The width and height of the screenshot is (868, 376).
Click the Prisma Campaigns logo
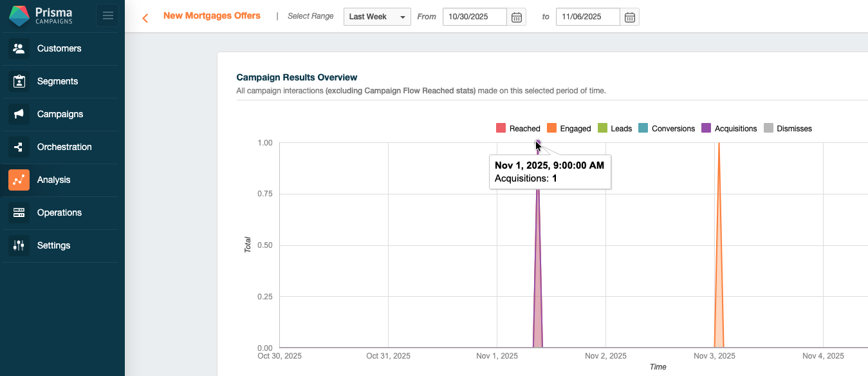click(x=42, y=16)
